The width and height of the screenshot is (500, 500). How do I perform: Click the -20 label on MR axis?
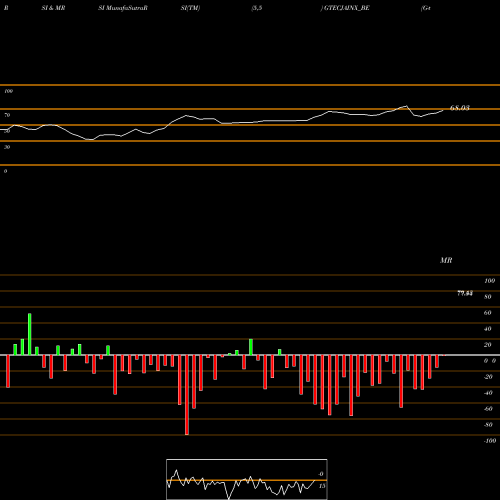pyautogui.click(x=488, y=377)
